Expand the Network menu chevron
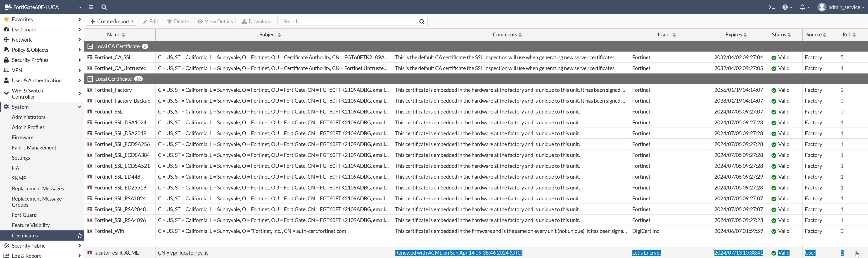 click(80, 40)
